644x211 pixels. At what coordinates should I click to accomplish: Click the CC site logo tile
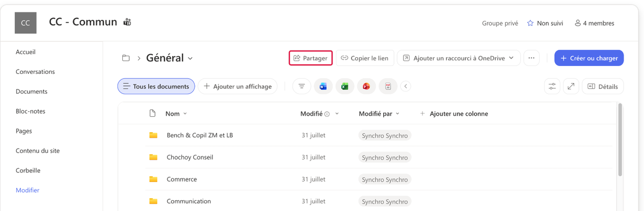[x=25, y=23]
